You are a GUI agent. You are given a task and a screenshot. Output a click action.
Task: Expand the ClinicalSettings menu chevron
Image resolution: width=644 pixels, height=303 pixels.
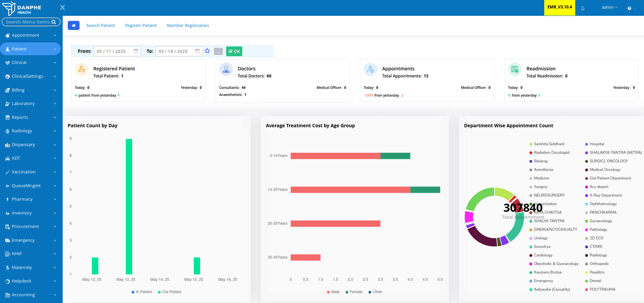[x=55, y=76]
